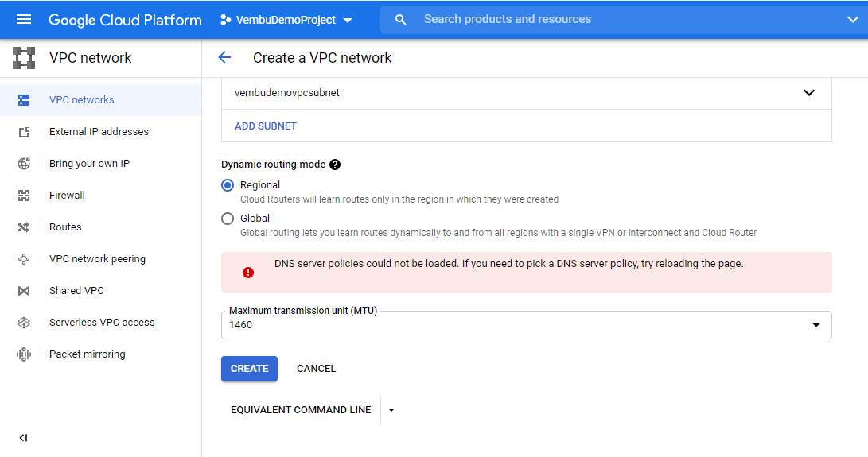Click the Routes sidebar icon

pos(24,227)
